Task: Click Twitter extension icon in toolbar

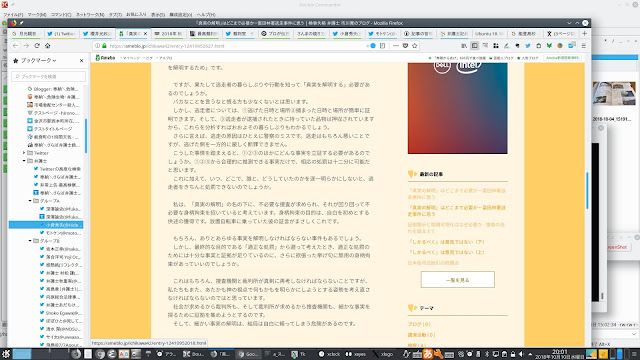Action: 528,46
